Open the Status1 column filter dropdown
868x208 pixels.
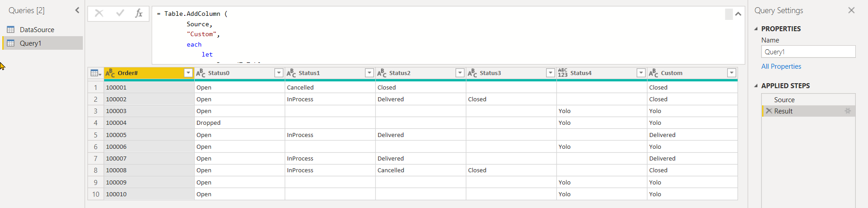click(x=369, y=73)
